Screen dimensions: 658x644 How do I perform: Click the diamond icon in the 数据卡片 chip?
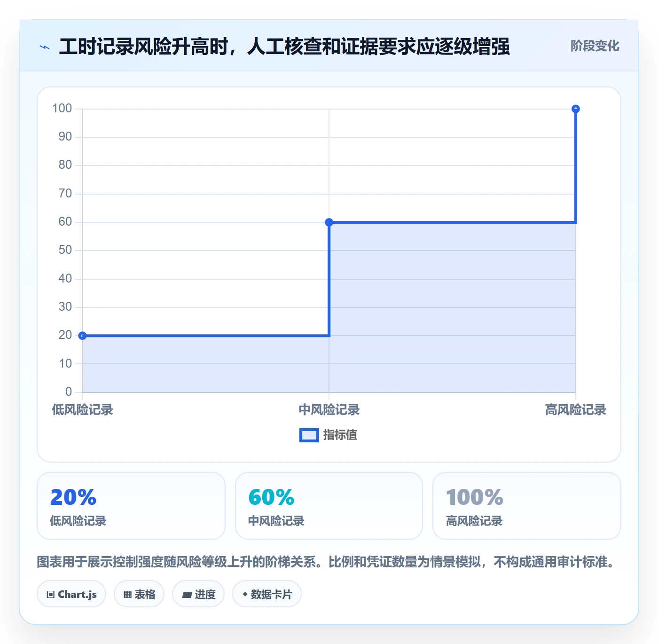tap(245, 594)
